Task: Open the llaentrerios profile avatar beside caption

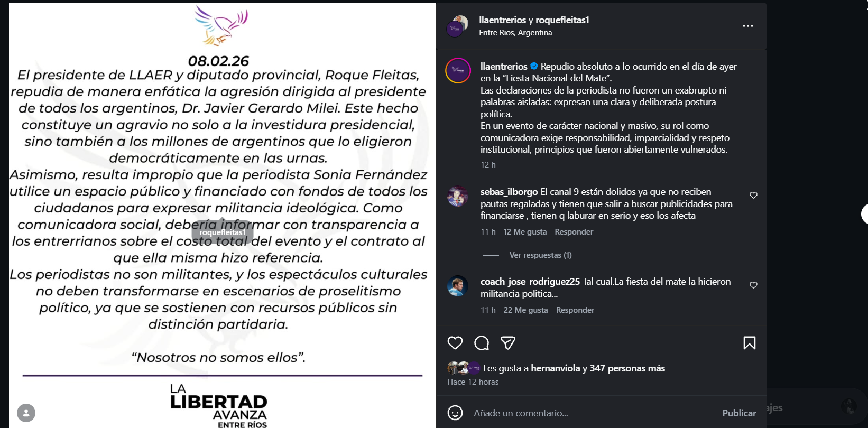Action: pyautogui.click(x=458, y=71)
